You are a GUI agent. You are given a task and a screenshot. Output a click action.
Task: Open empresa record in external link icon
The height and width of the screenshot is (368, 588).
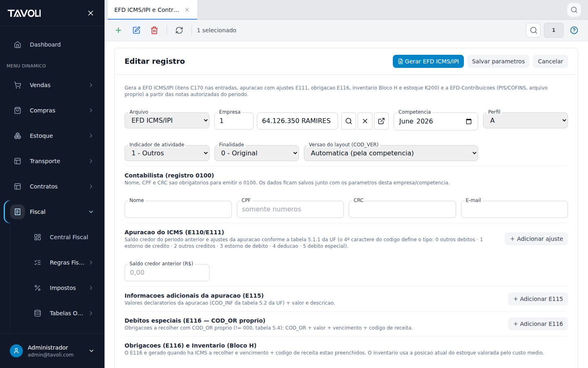pos(381,121)
